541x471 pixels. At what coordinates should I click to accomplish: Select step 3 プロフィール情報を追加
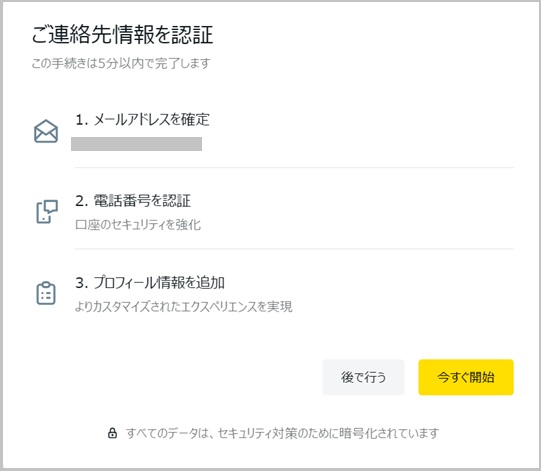[x=150, y=283]
